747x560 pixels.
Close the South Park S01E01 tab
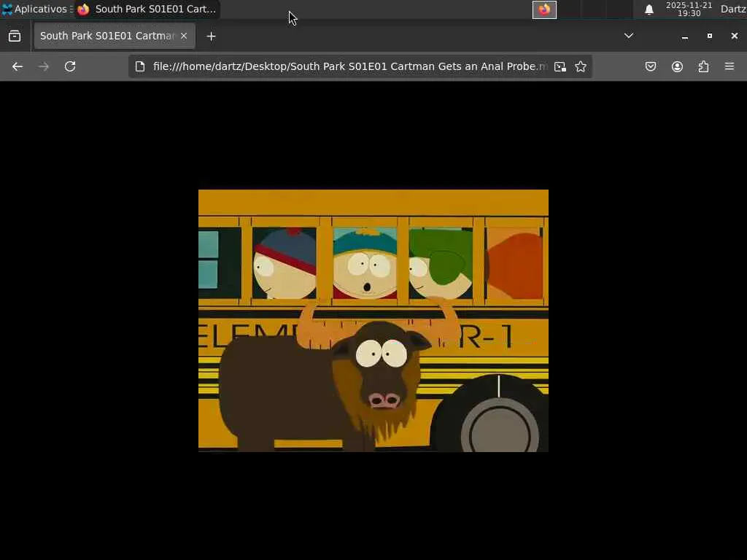click(x=184, y=36)
